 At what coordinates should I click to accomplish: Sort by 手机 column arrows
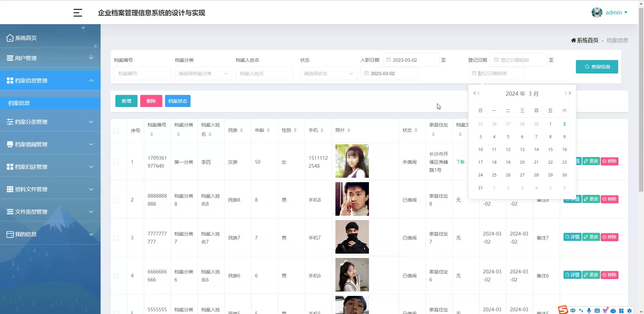322,130
